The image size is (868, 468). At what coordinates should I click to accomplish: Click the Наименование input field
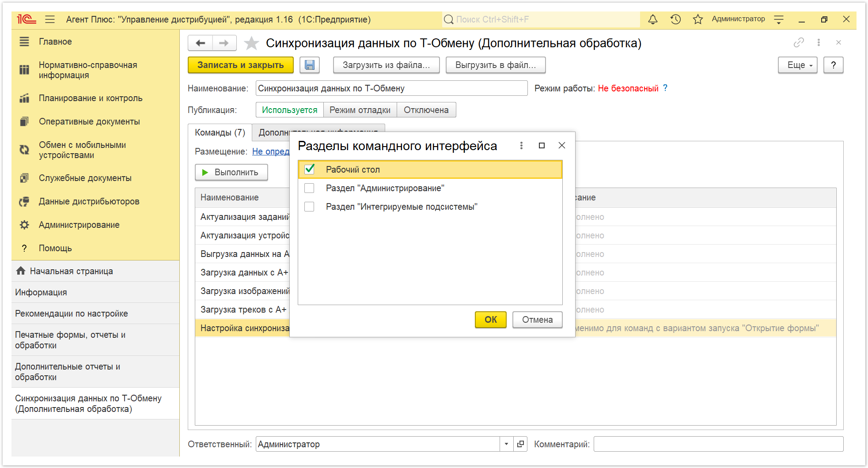click(x=391, y=88)
